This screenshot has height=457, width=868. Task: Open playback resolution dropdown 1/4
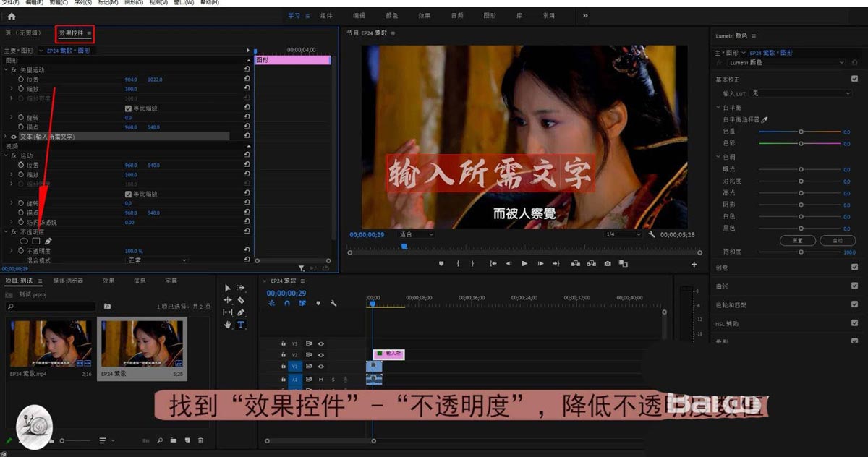[x=624, y=234]
